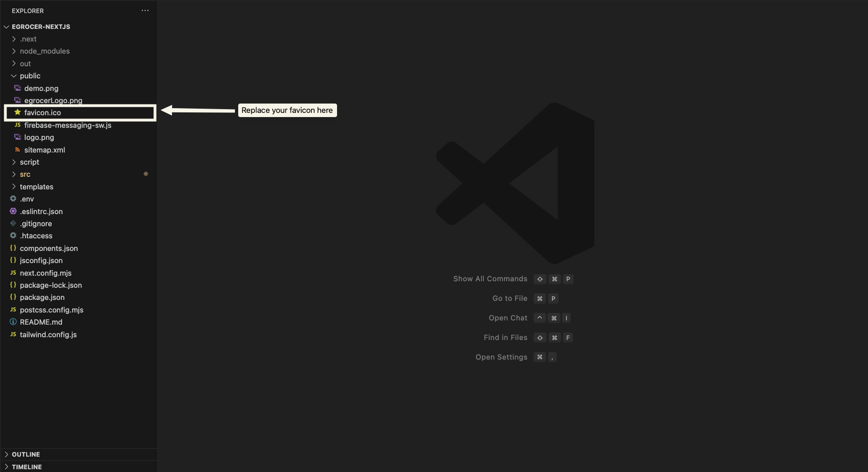Collapse the public folder
Screen dimensions: 868x472
point(14,76)
